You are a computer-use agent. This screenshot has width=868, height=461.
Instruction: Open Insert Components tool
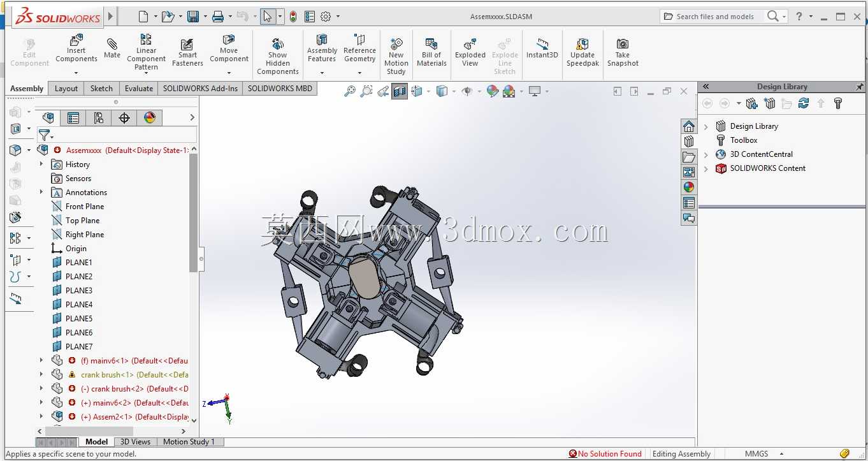click(76, 49)
